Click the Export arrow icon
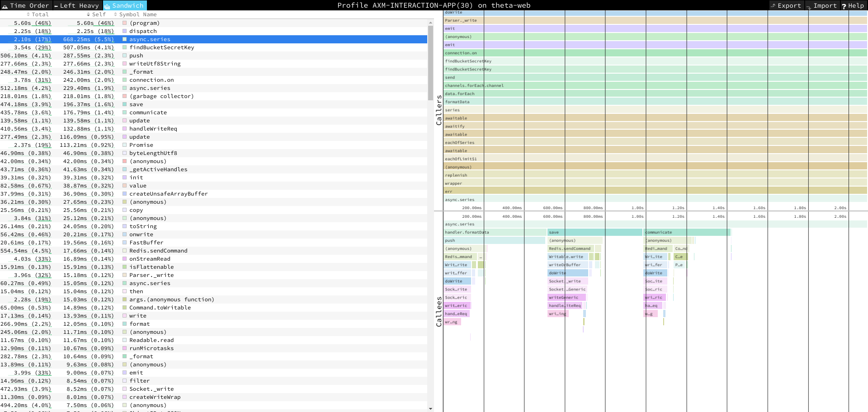868x412 pixels. 774,5
